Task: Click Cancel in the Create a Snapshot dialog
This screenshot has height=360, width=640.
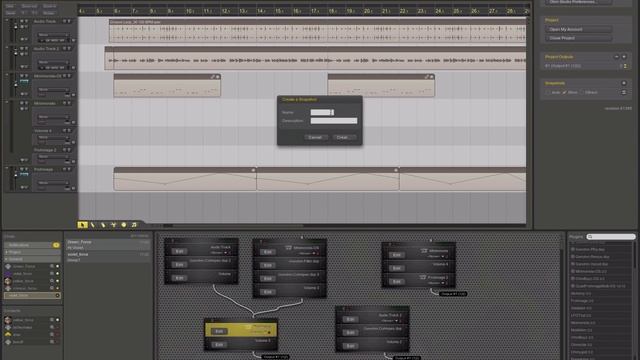Action: (x=315, y=138)
